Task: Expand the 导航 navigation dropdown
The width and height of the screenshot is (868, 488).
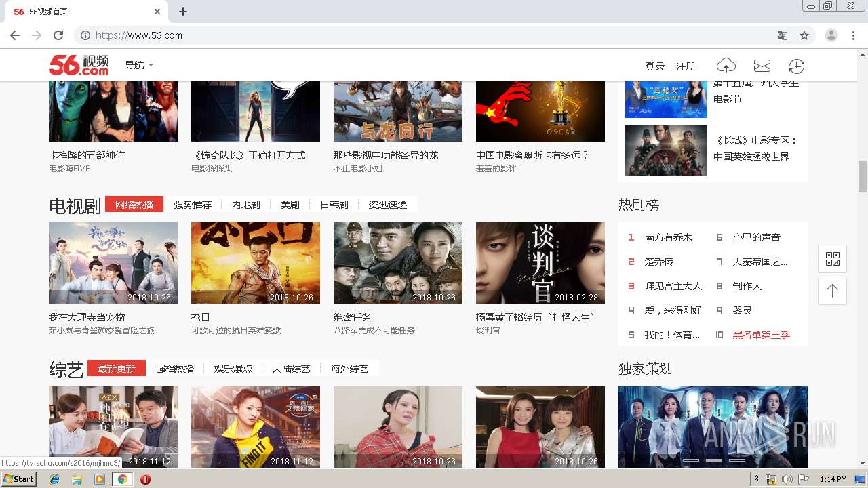Action: [139, 65]
